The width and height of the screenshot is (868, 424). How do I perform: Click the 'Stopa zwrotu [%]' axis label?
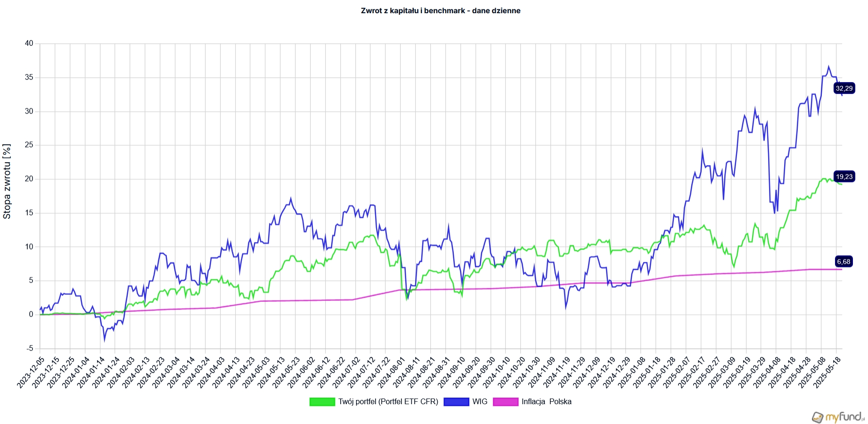pos(7,182)
